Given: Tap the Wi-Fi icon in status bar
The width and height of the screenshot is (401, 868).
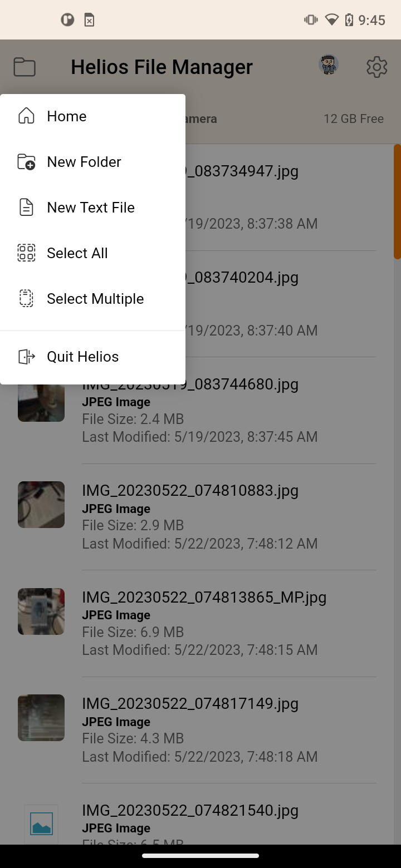Looking at the screenshot, I should (x=331, y=19).
